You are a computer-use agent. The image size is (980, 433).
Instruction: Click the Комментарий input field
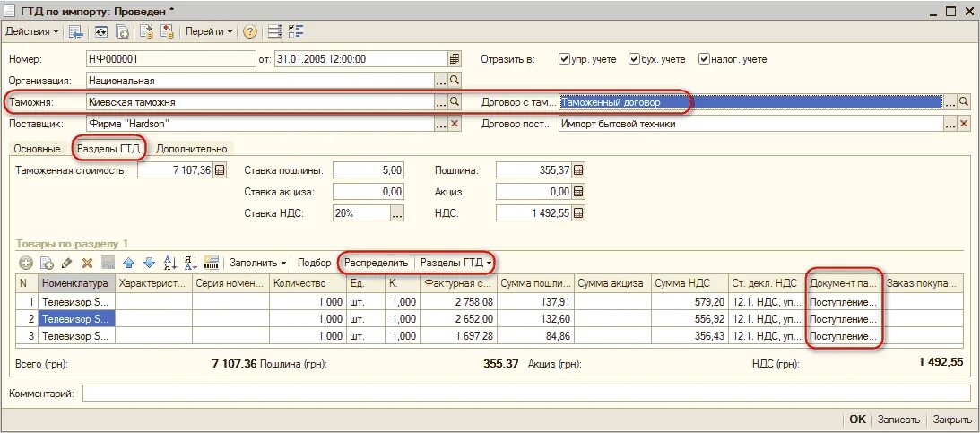[526, 394]
